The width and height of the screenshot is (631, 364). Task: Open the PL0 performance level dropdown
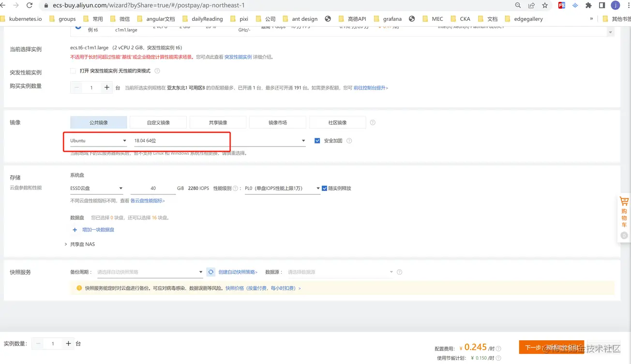[x=283, y=189]
